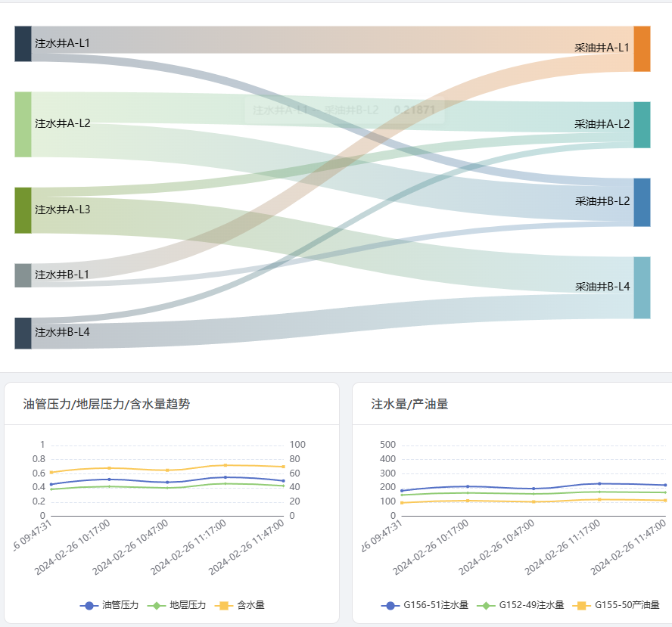This screenshot has height=627, width=672.
Task: Toggle the 油管压力 legend series
Action: pyautogui.click(x=109, y=605)
